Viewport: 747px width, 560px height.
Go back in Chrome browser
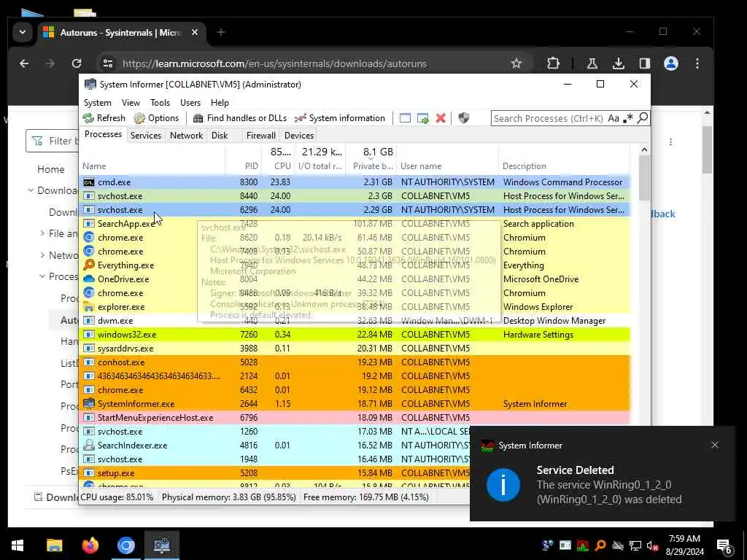point(24,63)
